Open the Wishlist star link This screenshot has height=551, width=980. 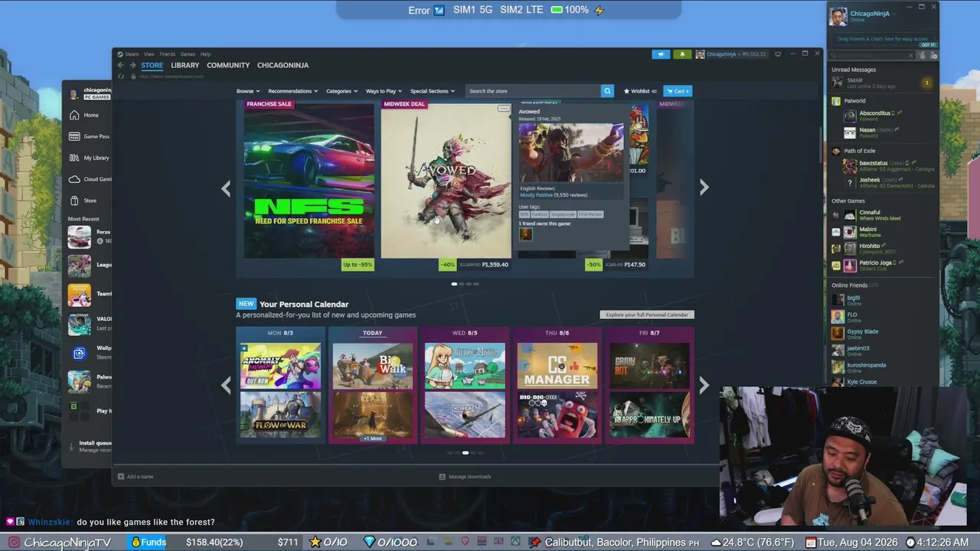point(640,91)
